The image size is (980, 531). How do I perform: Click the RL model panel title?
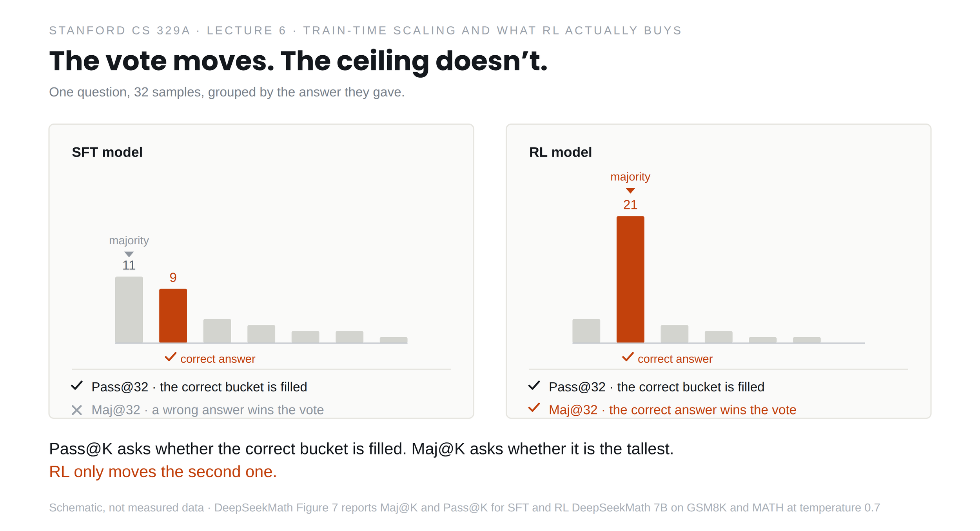(x=560, y=152)
